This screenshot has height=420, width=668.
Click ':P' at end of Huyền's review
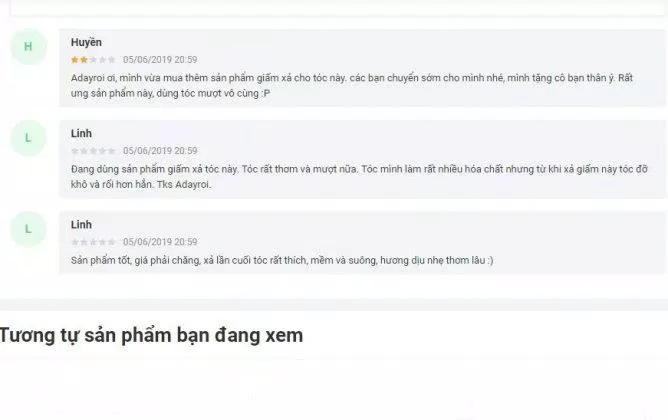[x=266, y=93]
